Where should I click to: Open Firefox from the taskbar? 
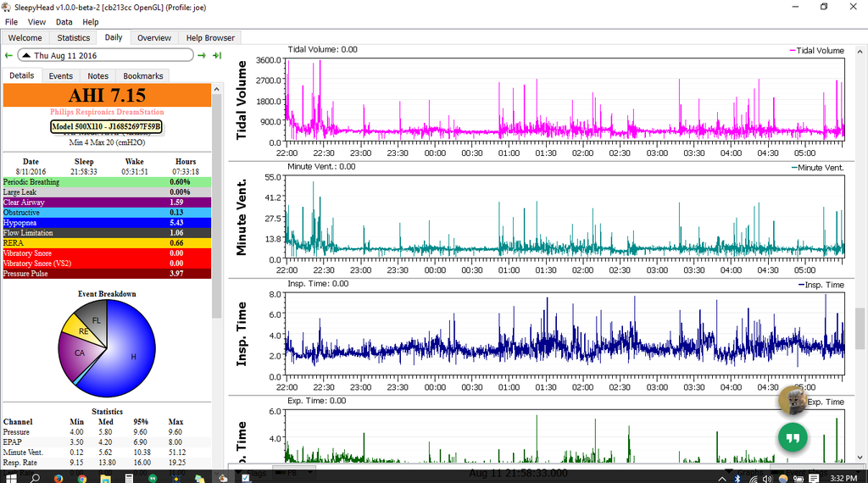click(57, 477)
